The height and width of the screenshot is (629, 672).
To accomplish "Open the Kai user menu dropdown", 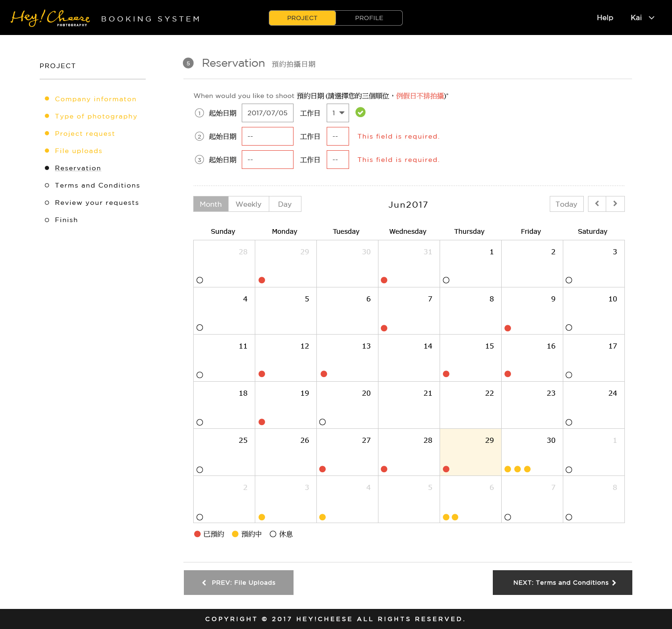I will coord(643,18).
